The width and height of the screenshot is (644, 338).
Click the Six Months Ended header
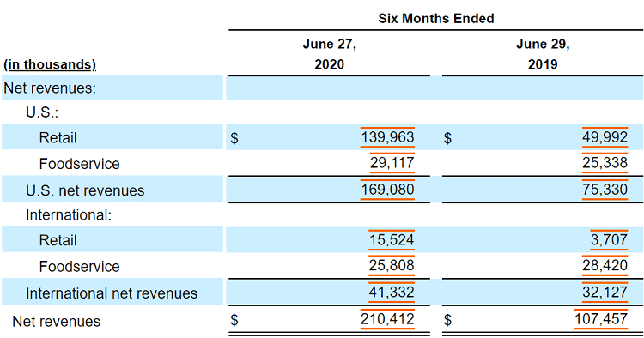coord(435,19)
